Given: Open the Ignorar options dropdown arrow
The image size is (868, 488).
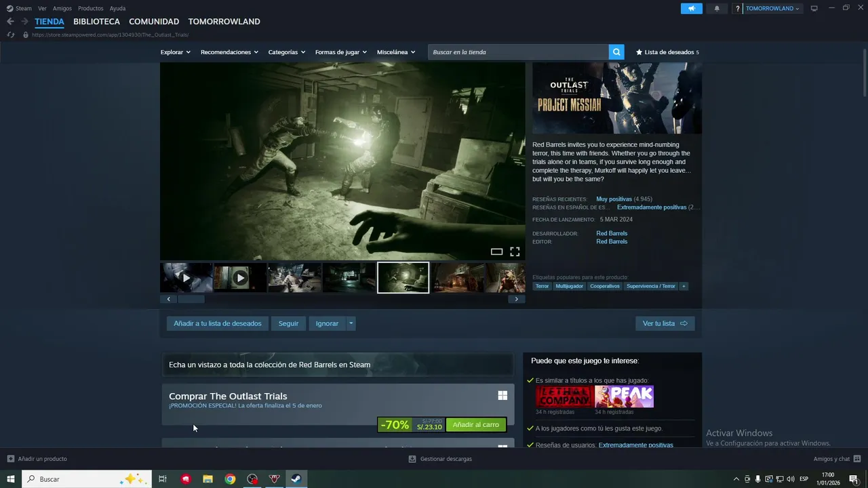Looking at the screenshot, I should (351, 323).
